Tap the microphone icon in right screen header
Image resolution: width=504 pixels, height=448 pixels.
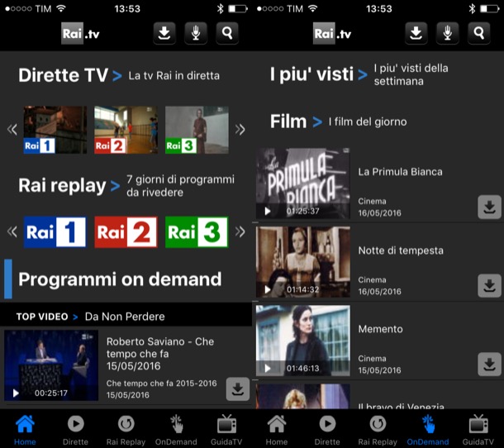(448, 33)
